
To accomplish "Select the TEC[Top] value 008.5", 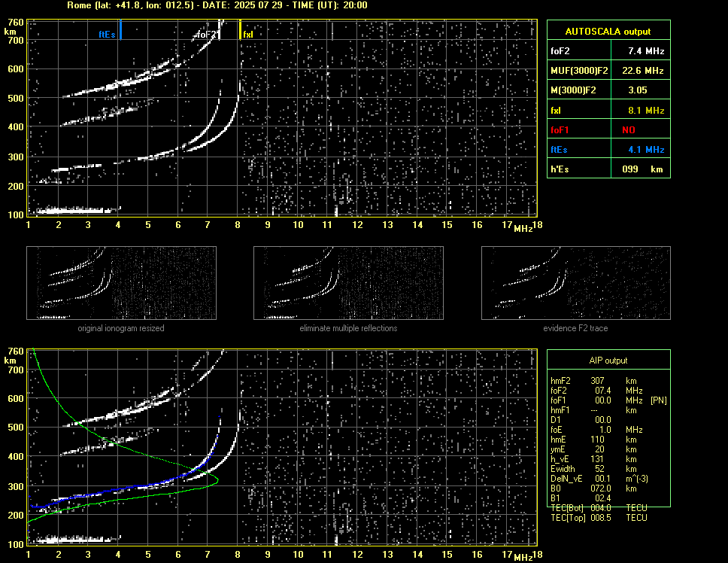I will point(601,518).
